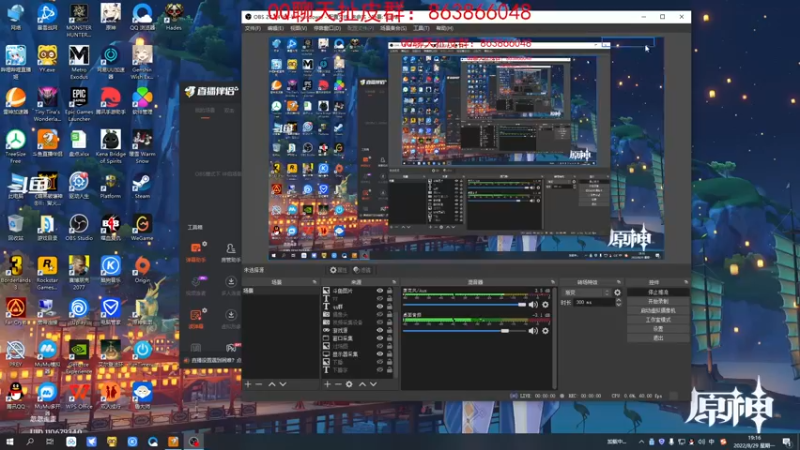Pop out the 转场特效 dock panel
The height and width of the screenshot is (450, 800).
click(x=619, y=282)
